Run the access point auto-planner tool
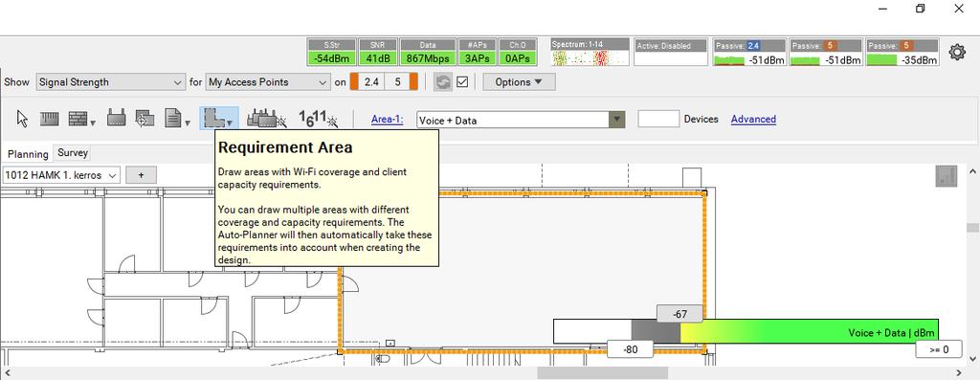The height and width of the screenshot is (380, 980). click(267, 118)
